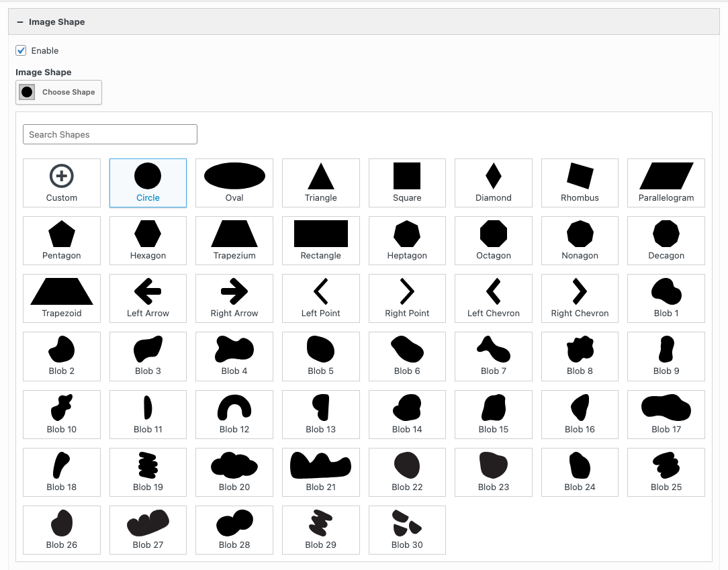Select the Blob 2 shape

(x=62, y=357)
